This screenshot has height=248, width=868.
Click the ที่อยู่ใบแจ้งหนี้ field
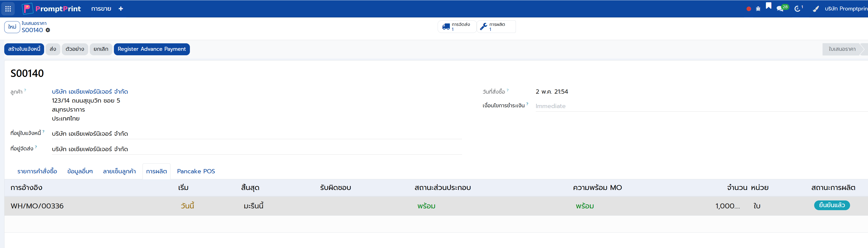[257, 134]
